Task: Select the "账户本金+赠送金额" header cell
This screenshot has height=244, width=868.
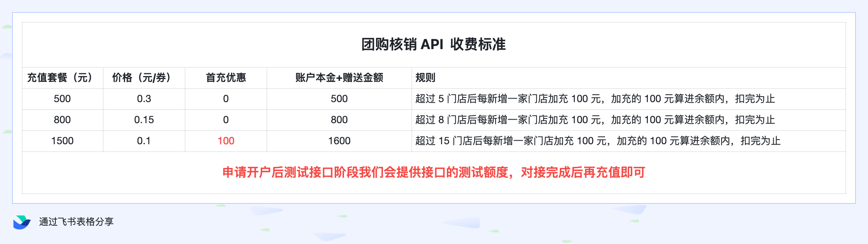Action: click(x=339, y=78)
